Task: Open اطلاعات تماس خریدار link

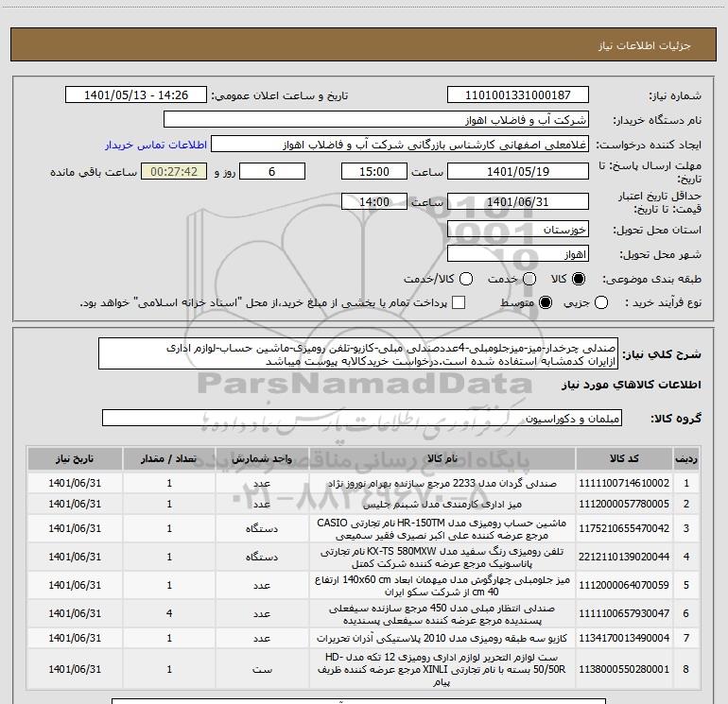Action: pos(156,145)
